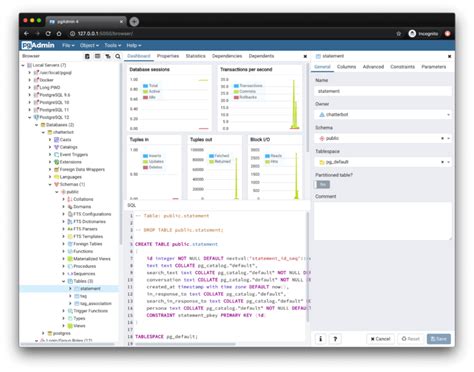Image resolution: width=474 pixels, height=372 pixels.
Task: Open the Tools menu
Action: pos(112,45)
